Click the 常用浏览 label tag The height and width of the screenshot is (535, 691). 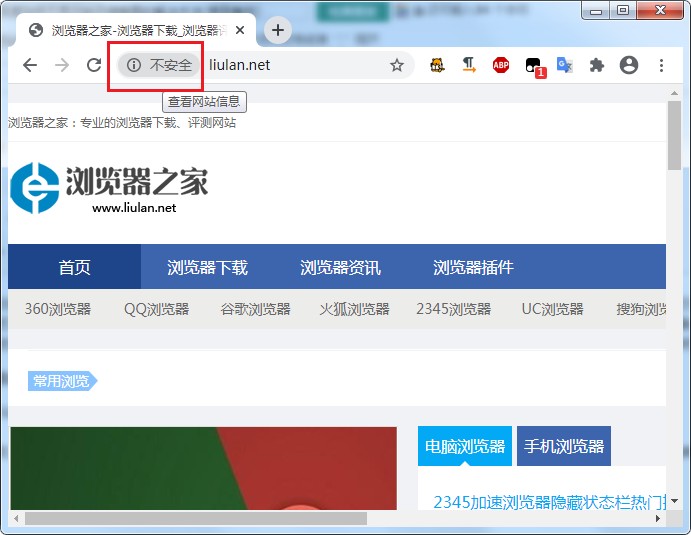click(x=62, y=381)
